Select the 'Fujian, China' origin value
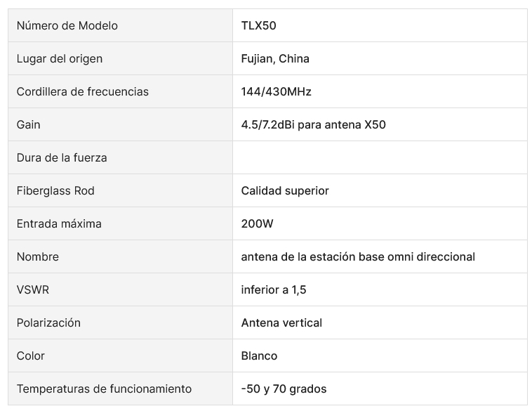This screenshot has width=532, height=411. (x=275, y=59)
